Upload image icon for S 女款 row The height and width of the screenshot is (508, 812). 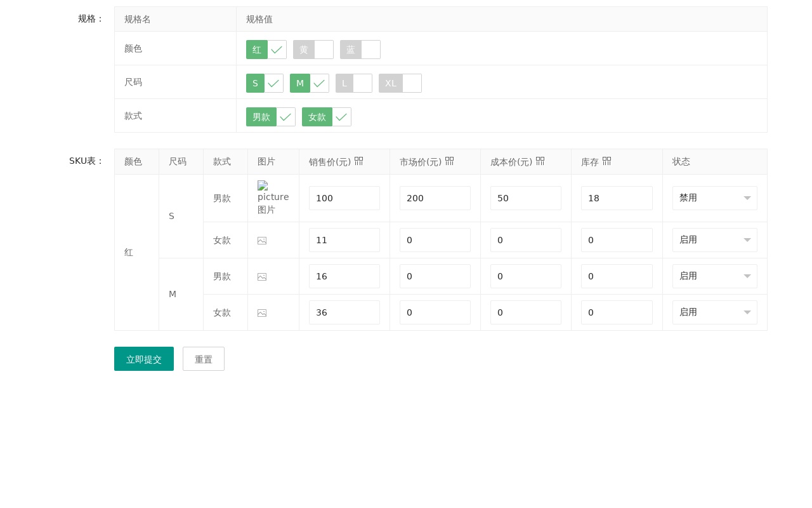click(262, 241)
